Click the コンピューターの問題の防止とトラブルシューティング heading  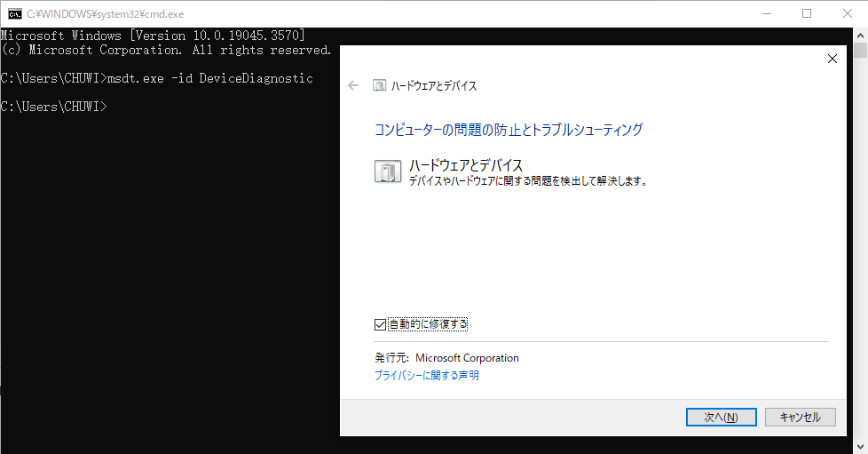509,130
